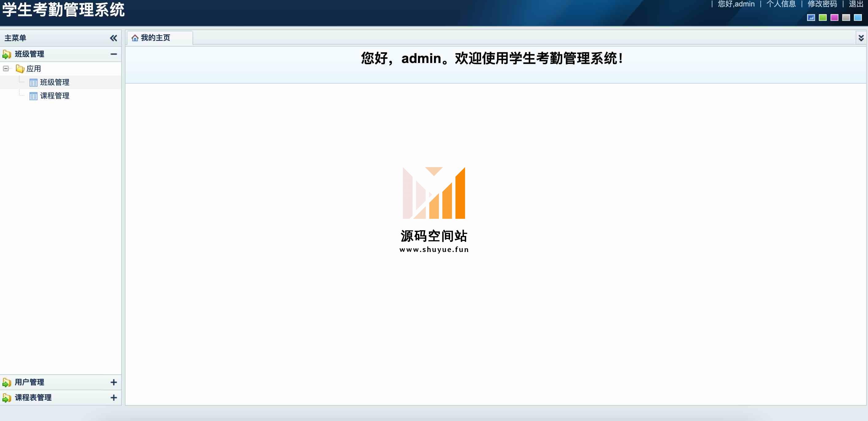Click the table icon beside 课程管理 item
This screenshot has width=868, height=421.
[33, 96]
